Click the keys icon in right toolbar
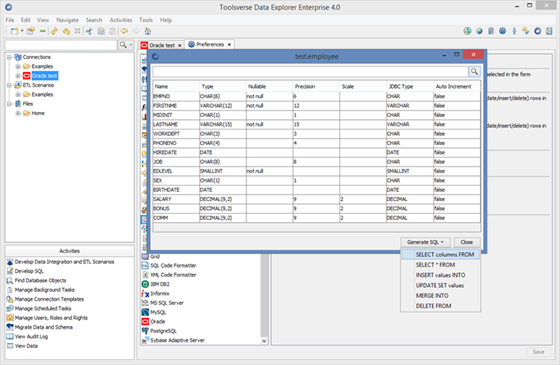 point(525,31)
